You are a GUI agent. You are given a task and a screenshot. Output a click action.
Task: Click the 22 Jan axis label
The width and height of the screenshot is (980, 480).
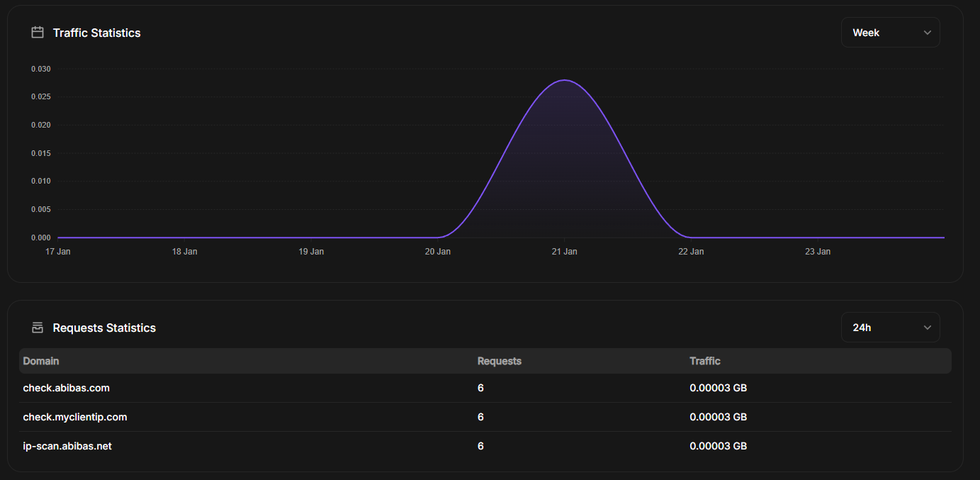point(691,252)
